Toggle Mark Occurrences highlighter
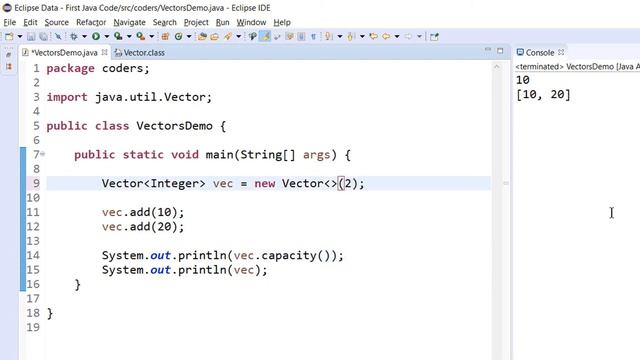 265,37
